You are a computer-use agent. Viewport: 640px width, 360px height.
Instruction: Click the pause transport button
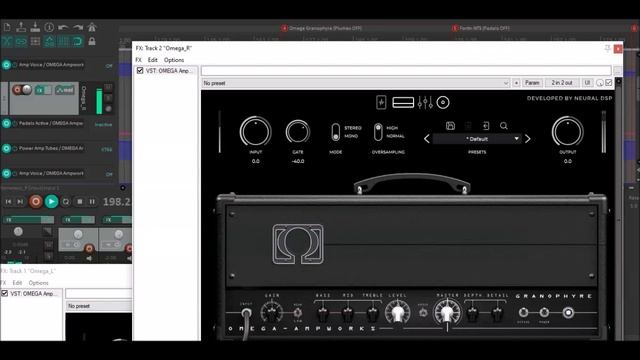[x=92, y=202]
